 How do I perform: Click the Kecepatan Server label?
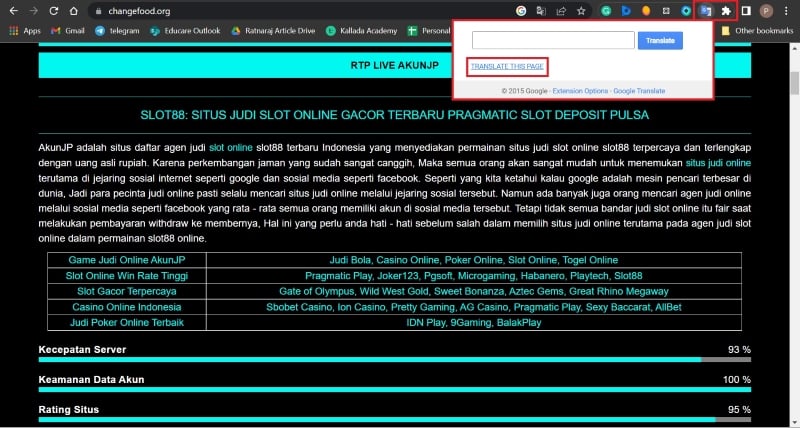pyautogui.click(x=82, y=349)
